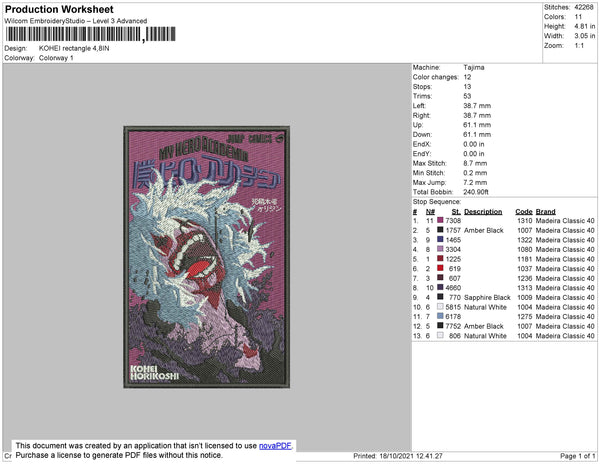Click the Natural White text in row 10
Viewport: 600px width, 464px height.
click(485, 307)
